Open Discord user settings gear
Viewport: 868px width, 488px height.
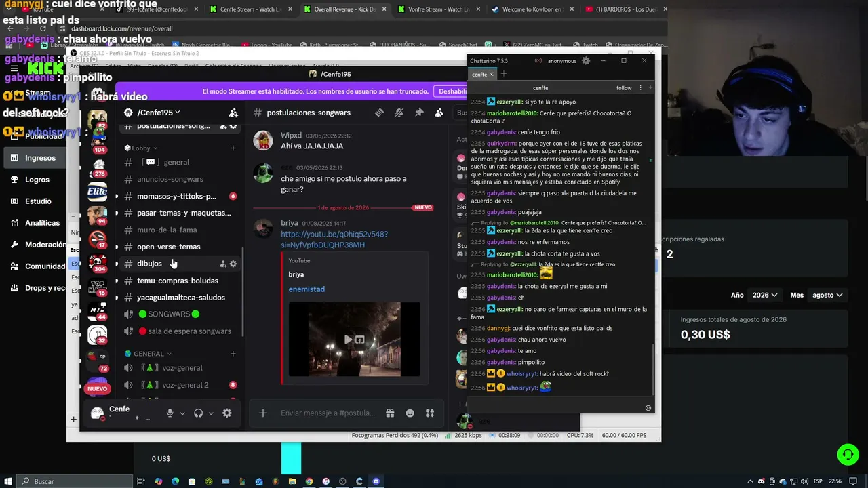227,413
